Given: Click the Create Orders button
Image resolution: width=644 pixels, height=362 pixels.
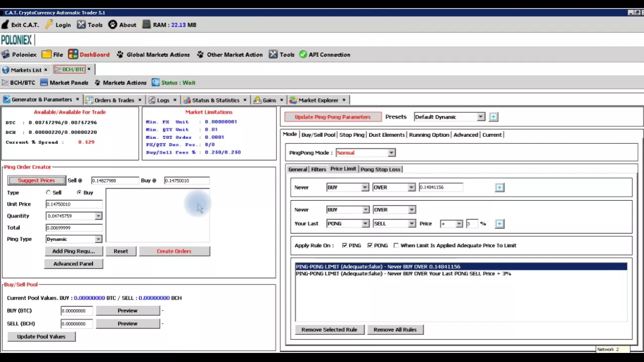Looking at the screenshot, I should (x=174, y=251).
